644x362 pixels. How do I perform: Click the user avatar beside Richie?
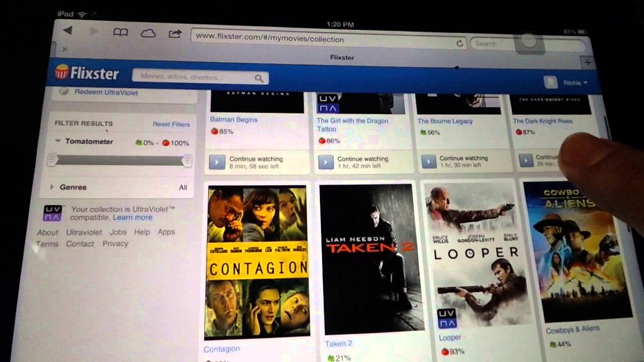click(551, 82)
